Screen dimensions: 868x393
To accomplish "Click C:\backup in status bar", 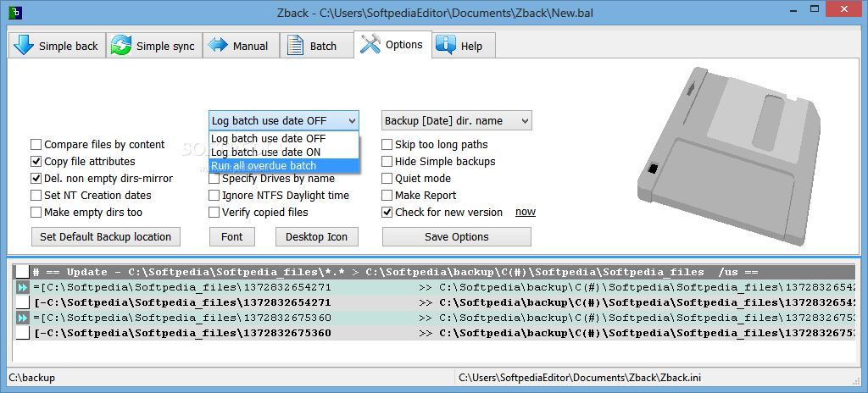I will click(x=32, y=378).
